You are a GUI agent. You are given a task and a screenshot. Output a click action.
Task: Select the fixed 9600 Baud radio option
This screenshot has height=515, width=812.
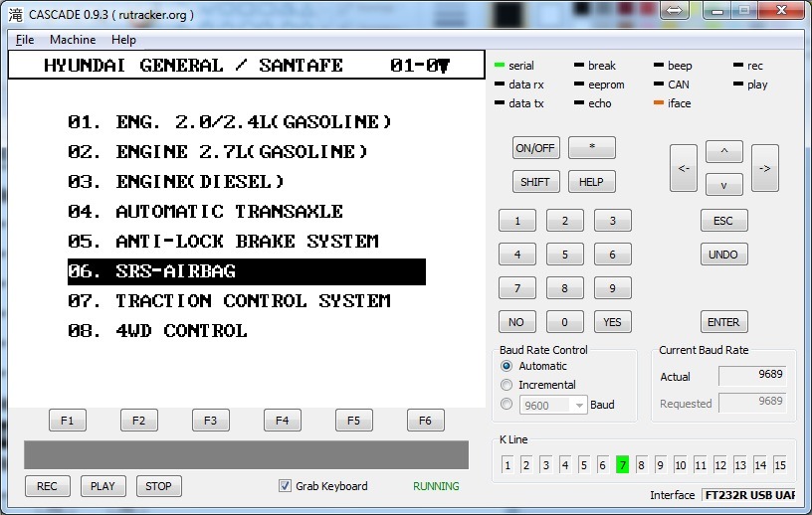[507, 404]
